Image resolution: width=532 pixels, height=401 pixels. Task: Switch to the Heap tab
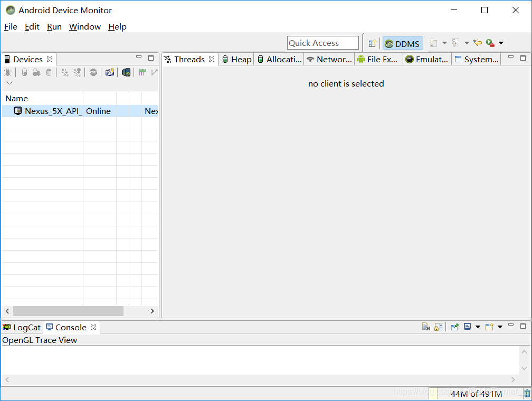click(237, 60)
